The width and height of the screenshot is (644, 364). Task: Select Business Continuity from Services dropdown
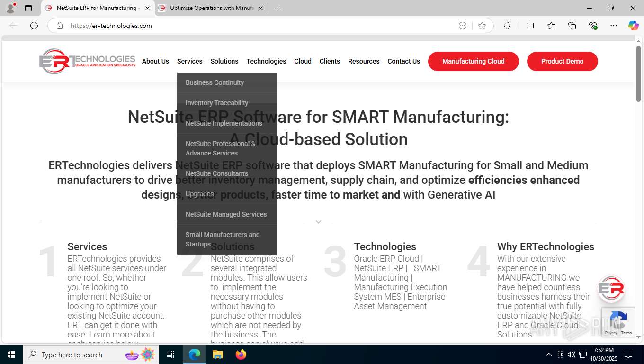(x=226, y=82)
